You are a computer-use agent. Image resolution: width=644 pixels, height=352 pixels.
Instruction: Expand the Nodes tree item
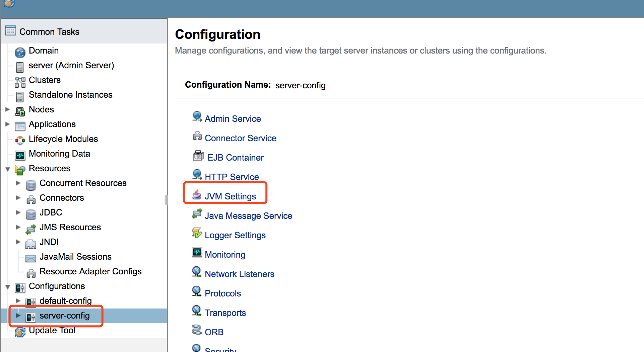7,109
